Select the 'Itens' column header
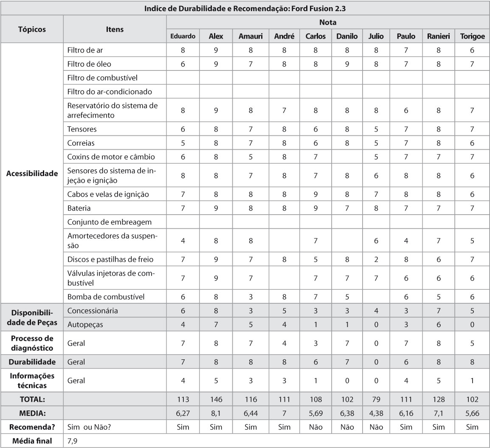 tap(115, 29)
